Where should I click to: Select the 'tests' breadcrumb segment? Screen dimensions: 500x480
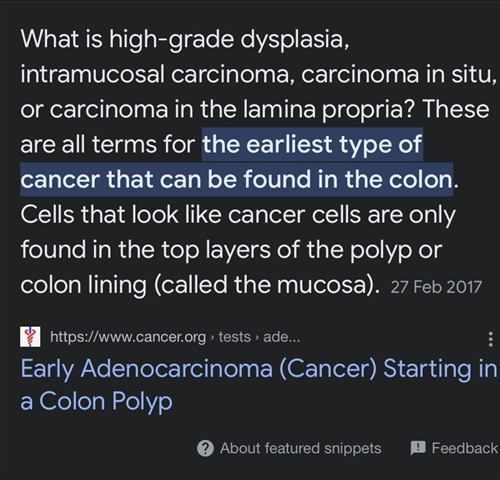pyautogui.click(x=234, y=337)
